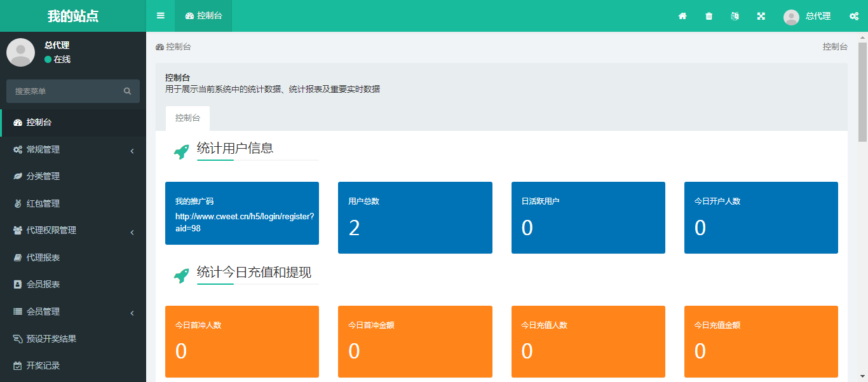868x382 pixels.
Task: Click the promotion register link
Action: pos(244,222)
